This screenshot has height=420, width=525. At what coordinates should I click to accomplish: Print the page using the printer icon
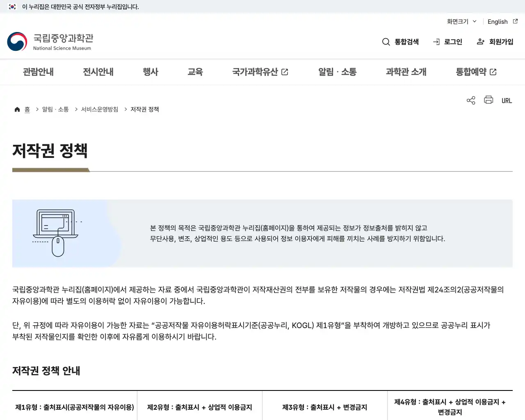pyautogui.click(x=488, y=100)
